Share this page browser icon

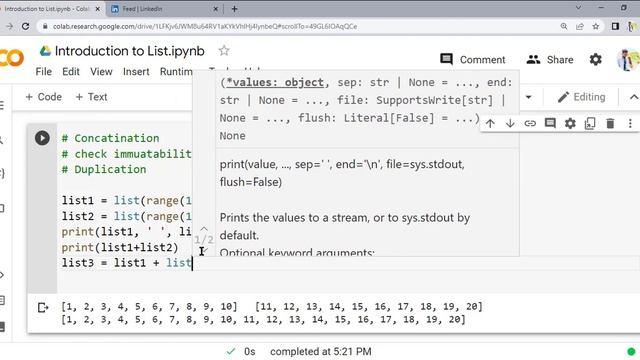[580, 26]
